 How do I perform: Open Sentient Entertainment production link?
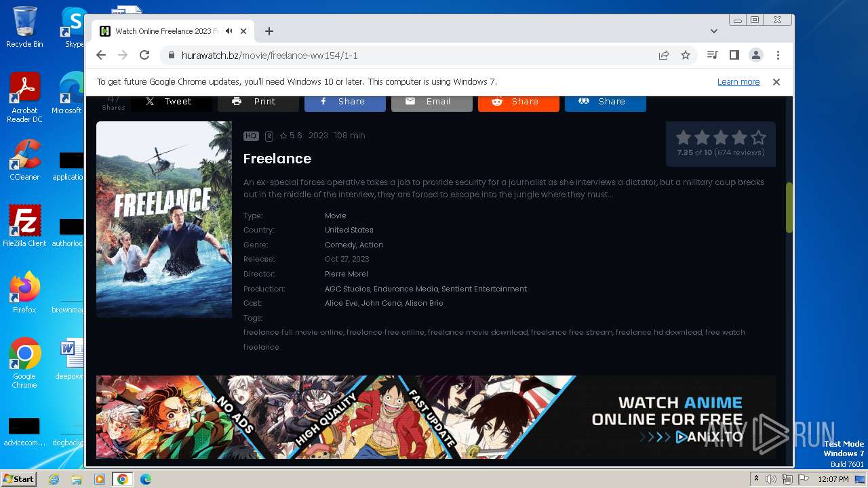coord(484,289)
